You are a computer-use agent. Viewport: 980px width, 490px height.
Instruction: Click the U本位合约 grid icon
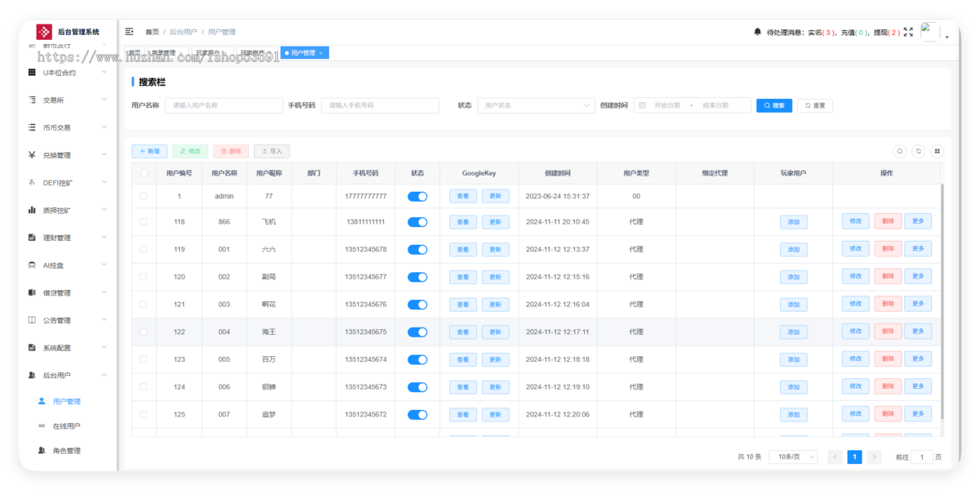click(32, 73)
